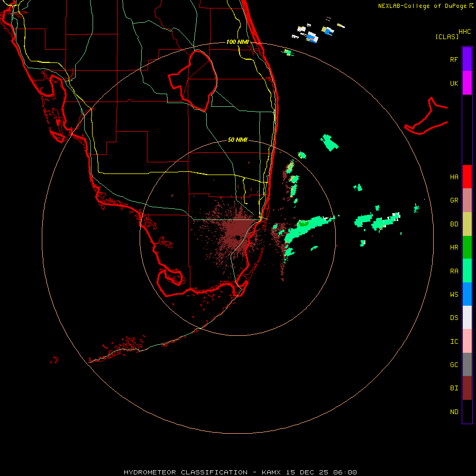
Task: Select the RA legend label
Action: click(x=454, y=271)
